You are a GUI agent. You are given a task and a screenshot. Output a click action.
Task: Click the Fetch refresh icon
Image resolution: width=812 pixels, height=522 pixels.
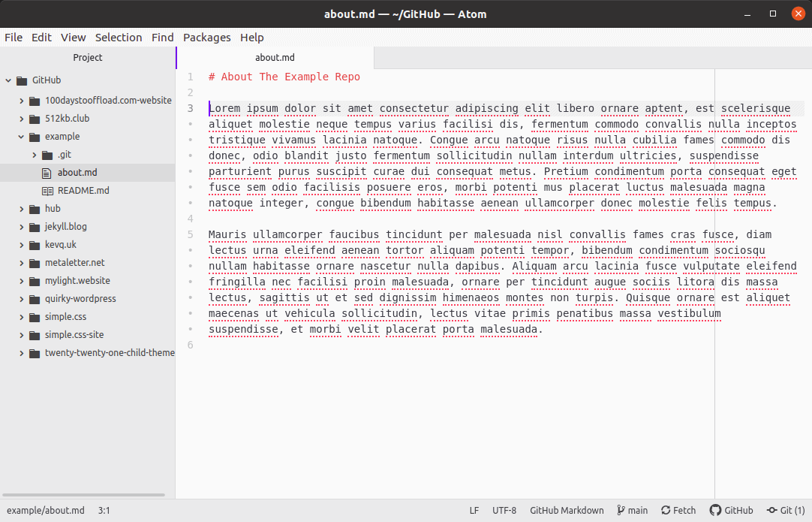(x=666, y=510)
